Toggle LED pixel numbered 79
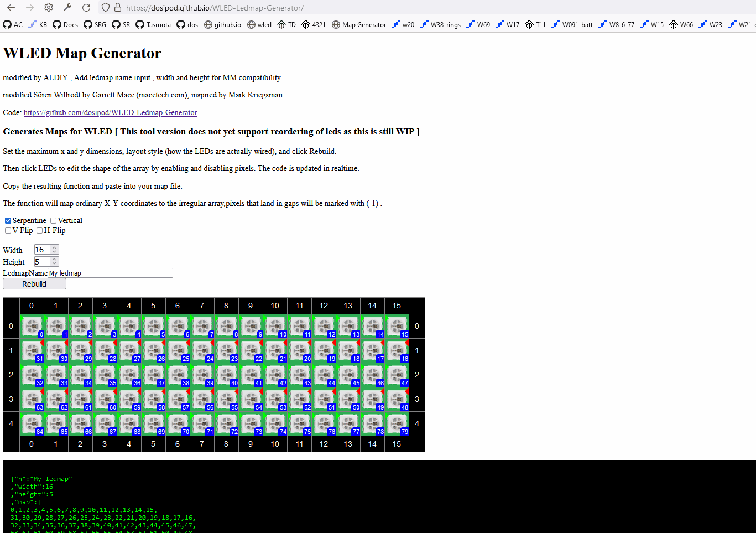The height and width of the screenshot is (533, 756). pos(397,423)
